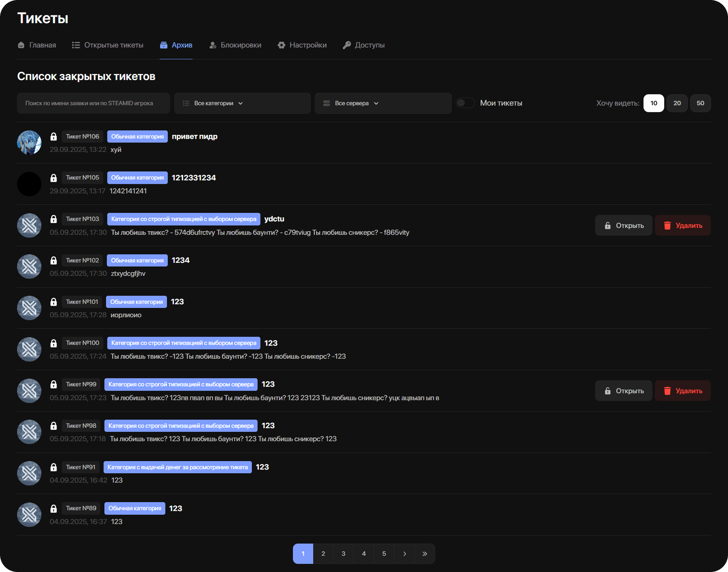The height and width of the screenshot is (572, 728).
Task: Reopen ticket №99 with Открыть
Action: [624, 391]
